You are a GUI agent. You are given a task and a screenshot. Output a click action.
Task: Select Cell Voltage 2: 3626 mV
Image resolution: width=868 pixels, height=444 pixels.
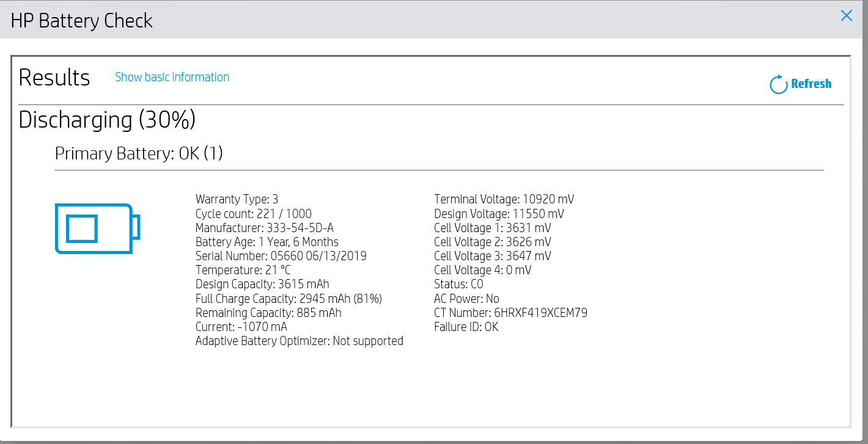[x=493, y=242]
